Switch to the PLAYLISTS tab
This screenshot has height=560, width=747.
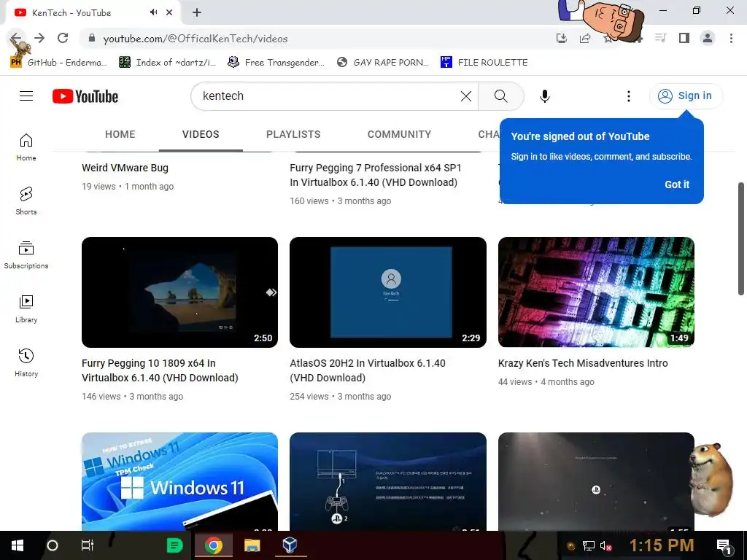click(293, 134)
